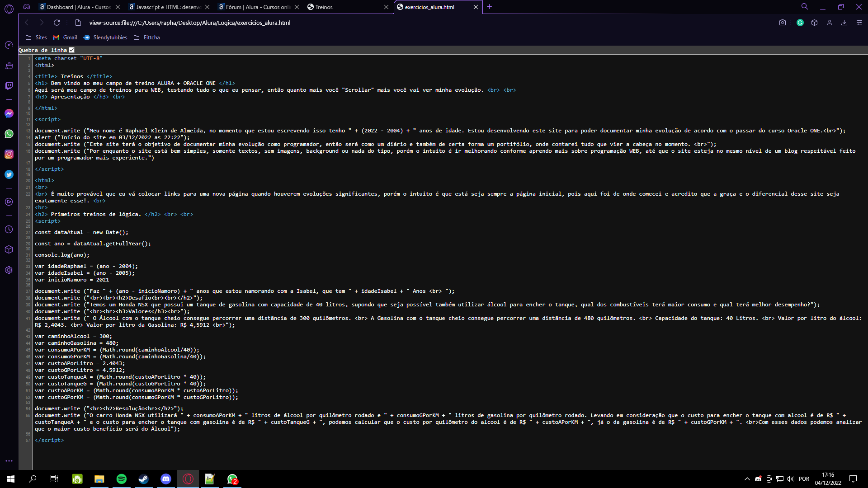868x488 pixels.
Task: Take a snapshot with the camera icon
Action: pyautogui.click(x=783, y=23)
